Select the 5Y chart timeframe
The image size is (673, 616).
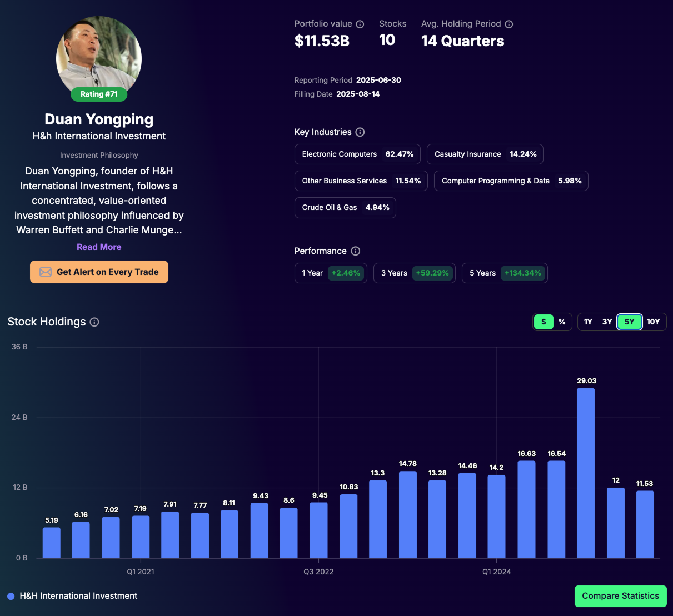629,322
